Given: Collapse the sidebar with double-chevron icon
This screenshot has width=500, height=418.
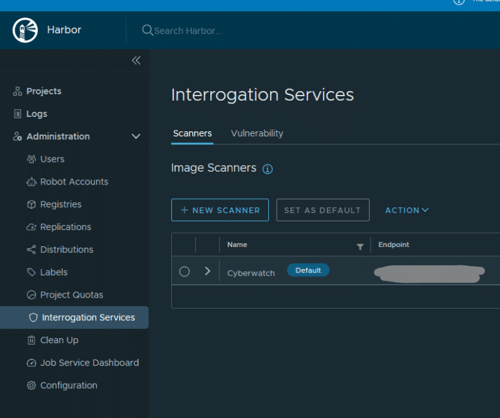Looking at the screenshot, I should pos(136,60).
